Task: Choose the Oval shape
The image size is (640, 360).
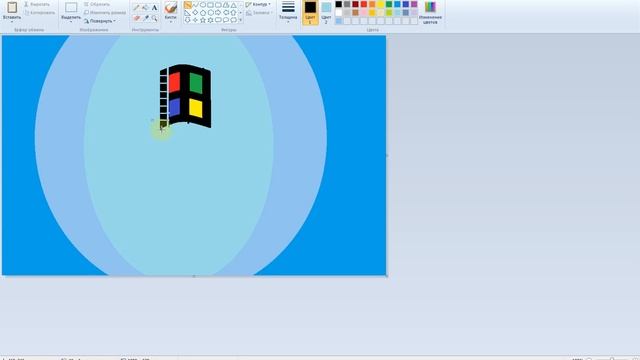Action: point(203,5)
